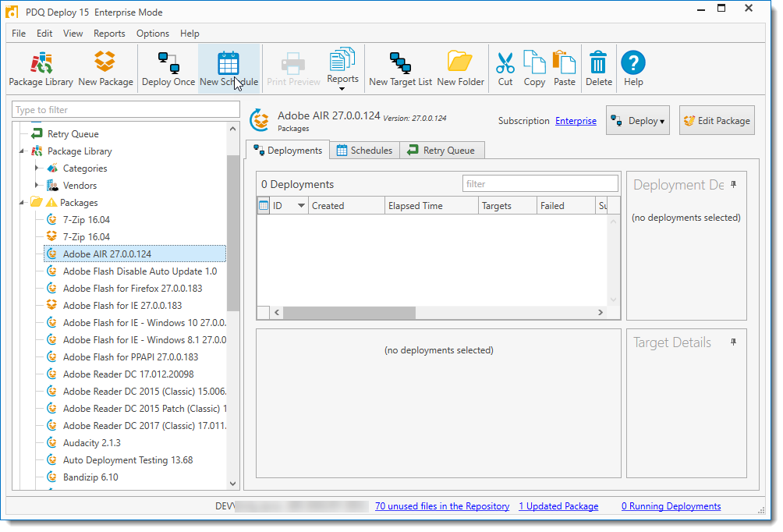Sort by the Created column header

coord(346,205)
